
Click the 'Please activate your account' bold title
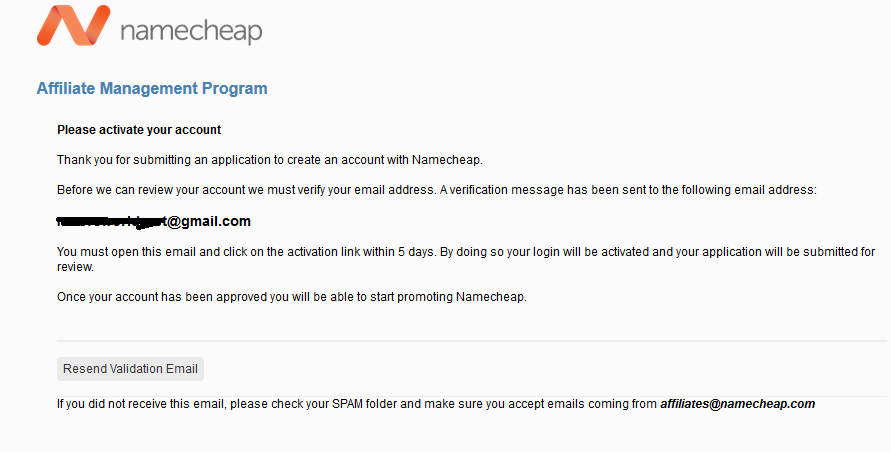coord(139,130)
